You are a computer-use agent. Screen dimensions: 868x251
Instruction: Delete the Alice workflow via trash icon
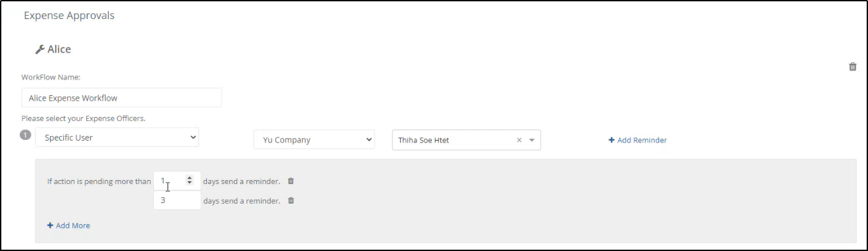pos(853,66)
